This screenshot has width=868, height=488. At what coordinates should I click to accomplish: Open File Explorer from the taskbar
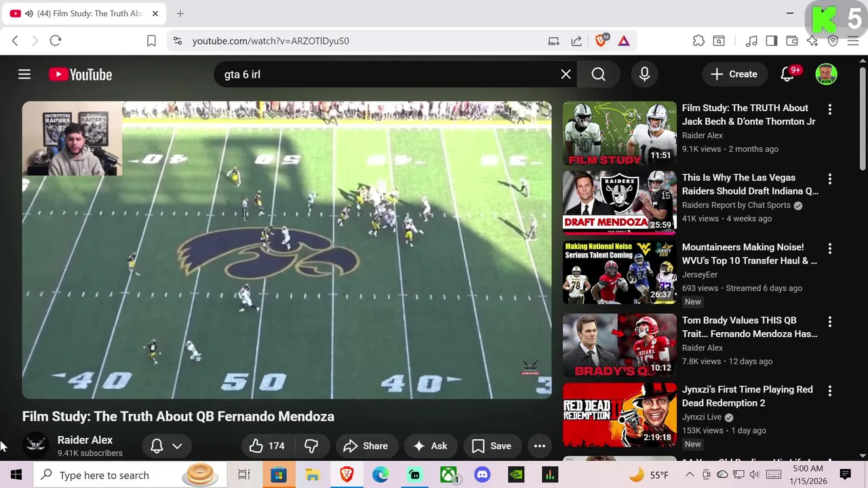[313, 475]
